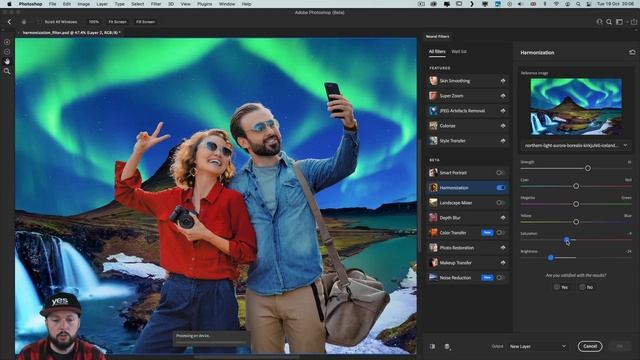Check the Scroll All Windows checkbox
Screen dimensions: 640x360
click(x=40, y=22)
